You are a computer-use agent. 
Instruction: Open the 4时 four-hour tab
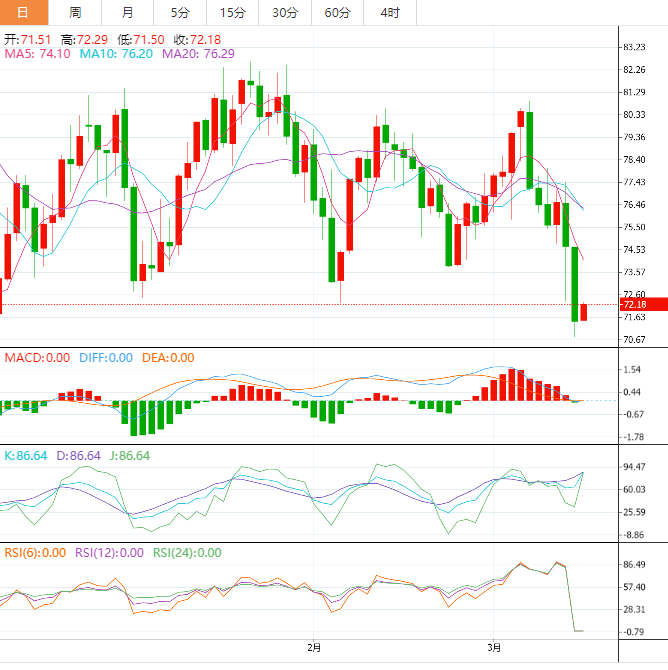tap(389, 13)
